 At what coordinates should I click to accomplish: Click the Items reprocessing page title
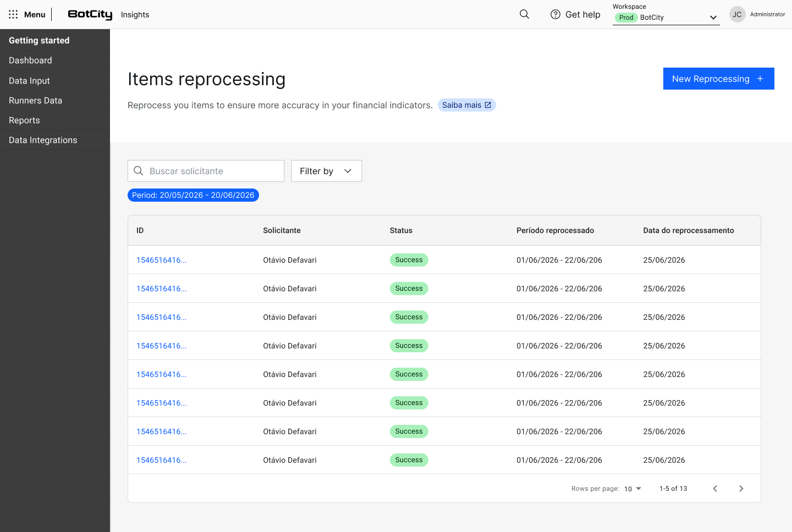[206, 79]
